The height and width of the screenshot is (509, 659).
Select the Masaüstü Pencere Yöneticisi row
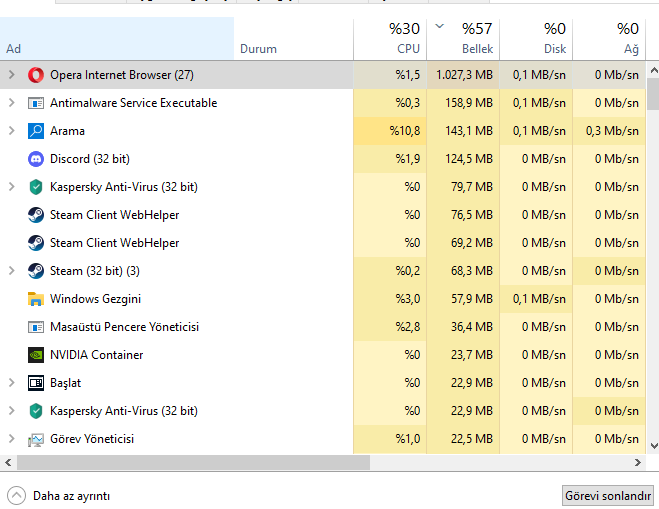124,327
